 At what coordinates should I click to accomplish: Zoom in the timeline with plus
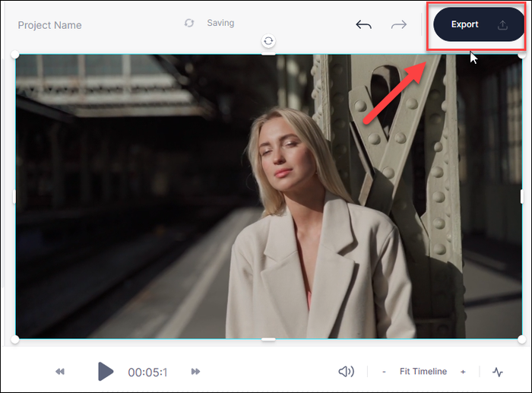click(463, 372)
